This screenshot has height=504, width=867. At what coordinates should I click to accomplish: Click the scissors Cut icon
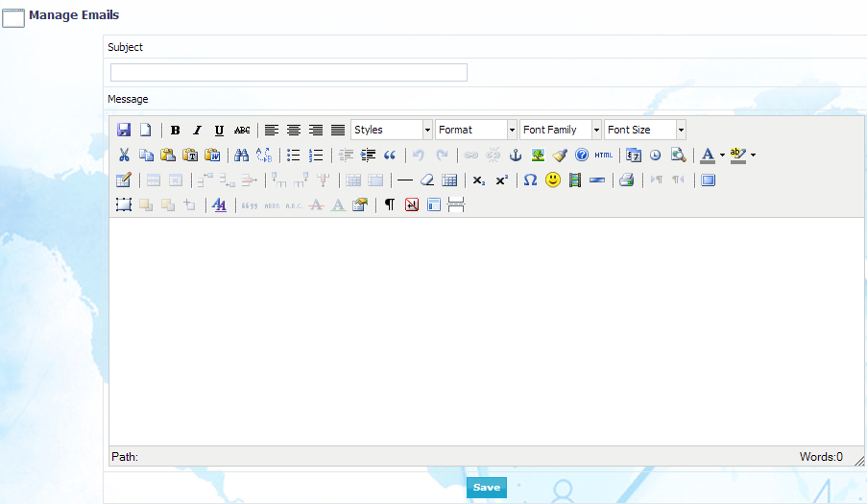pyautogui.click(x=124, y=155)
